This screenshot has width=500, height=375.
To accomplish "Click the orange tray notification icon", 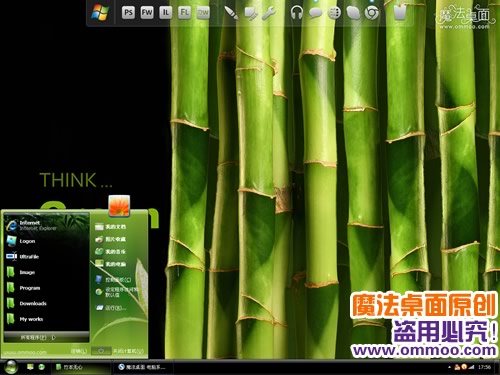I will click(x=464, y=367).
